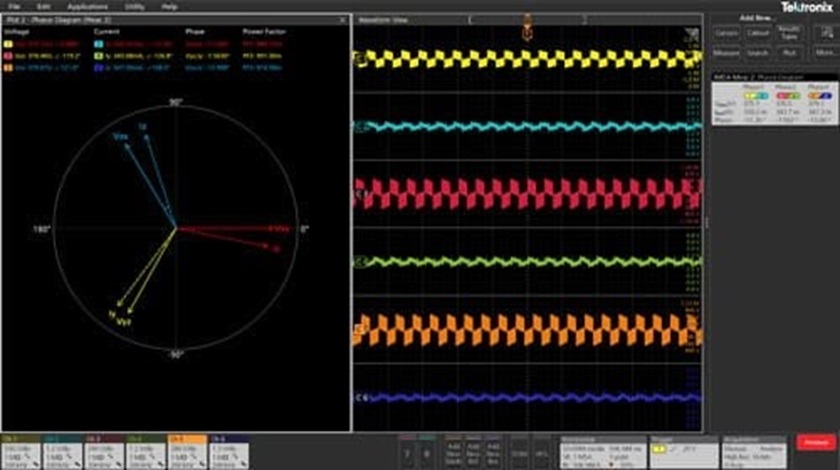Click the Cursors button
Viewport: 840px width, 470px height.
(x=726, y=33)
